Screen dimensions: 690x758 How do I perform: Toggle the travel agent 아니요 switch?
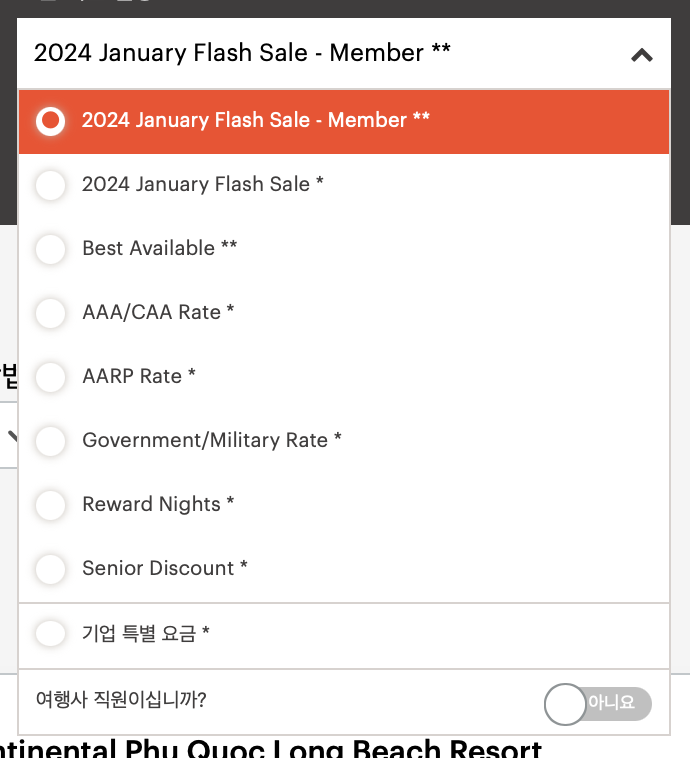click(597, 703)
